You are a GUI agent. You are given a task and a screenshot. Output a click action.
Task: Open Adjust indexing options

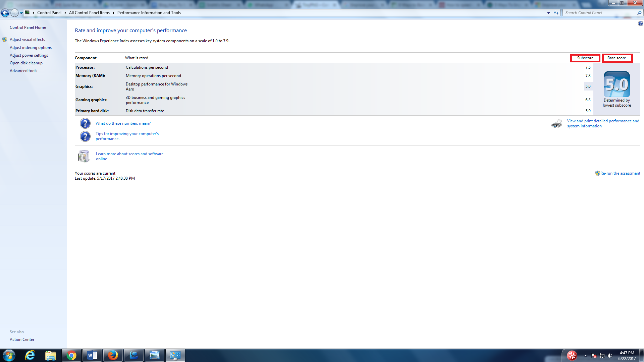tap(30, 47)
